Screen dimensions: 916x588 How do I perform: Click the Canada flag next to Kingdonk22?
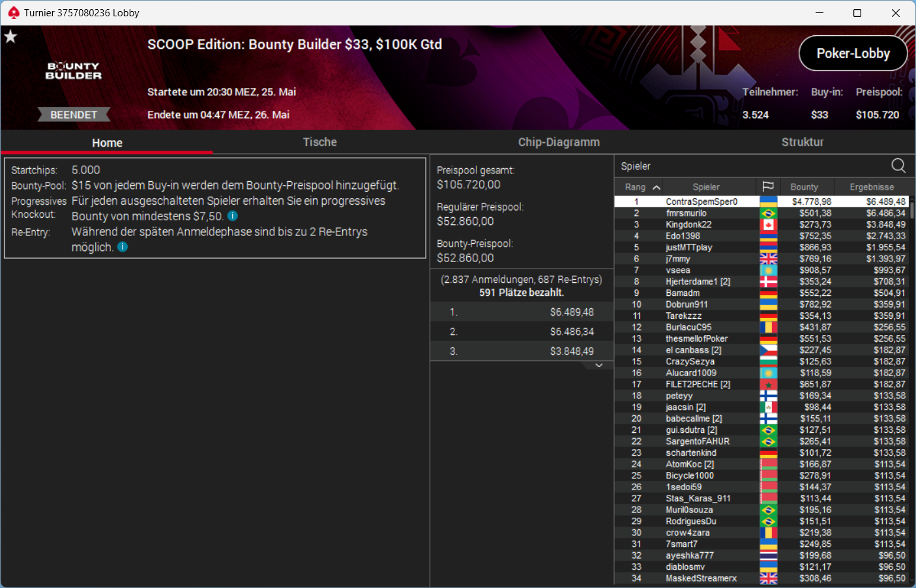769,225
